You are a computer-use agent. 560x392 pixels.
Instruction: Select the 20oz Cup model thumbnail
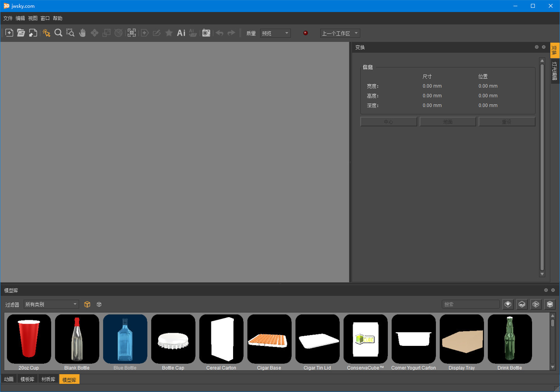coord(29,339)
